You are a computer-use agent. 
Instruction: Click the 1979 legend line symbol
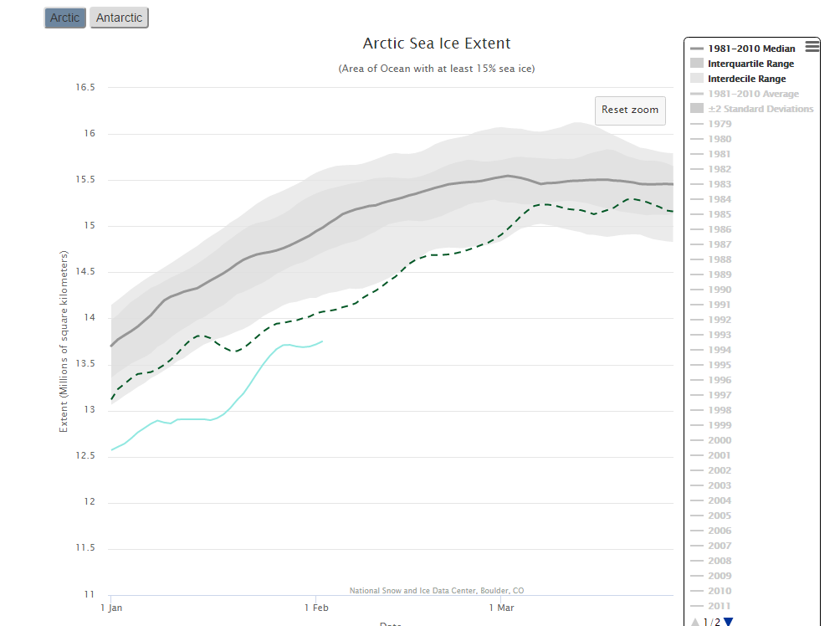coord(697,124)
